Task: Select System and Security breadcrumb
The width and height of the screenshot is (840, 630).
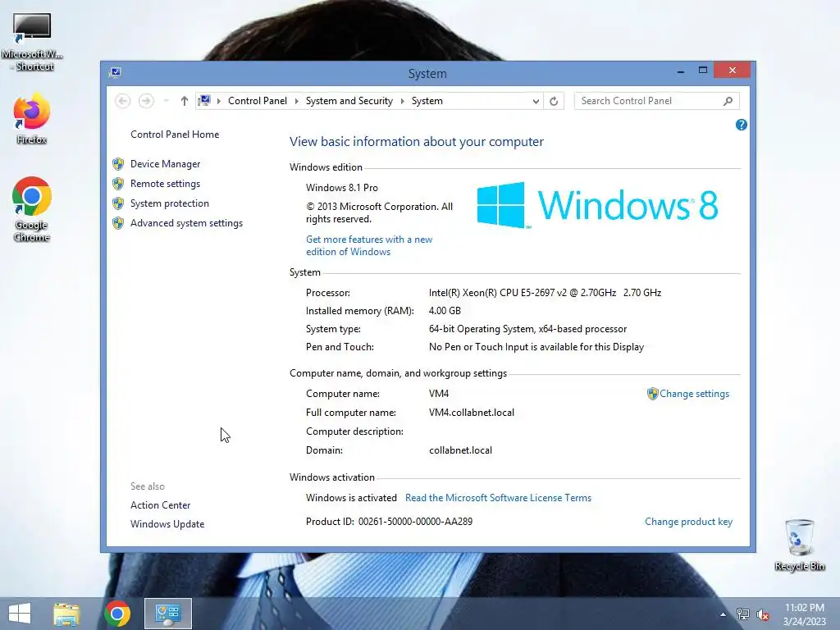Action: click(x=349, y=101)
